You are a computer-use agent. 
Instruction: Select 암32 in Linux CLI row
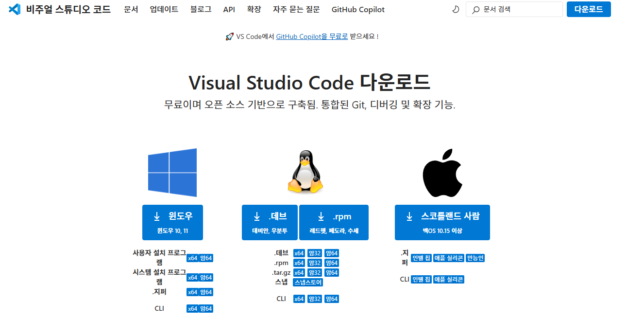coord(315,299)
